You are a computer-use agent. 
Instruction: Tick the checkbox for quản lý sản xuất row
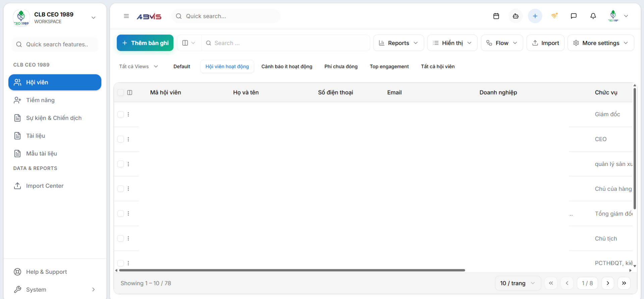(121, 164)
